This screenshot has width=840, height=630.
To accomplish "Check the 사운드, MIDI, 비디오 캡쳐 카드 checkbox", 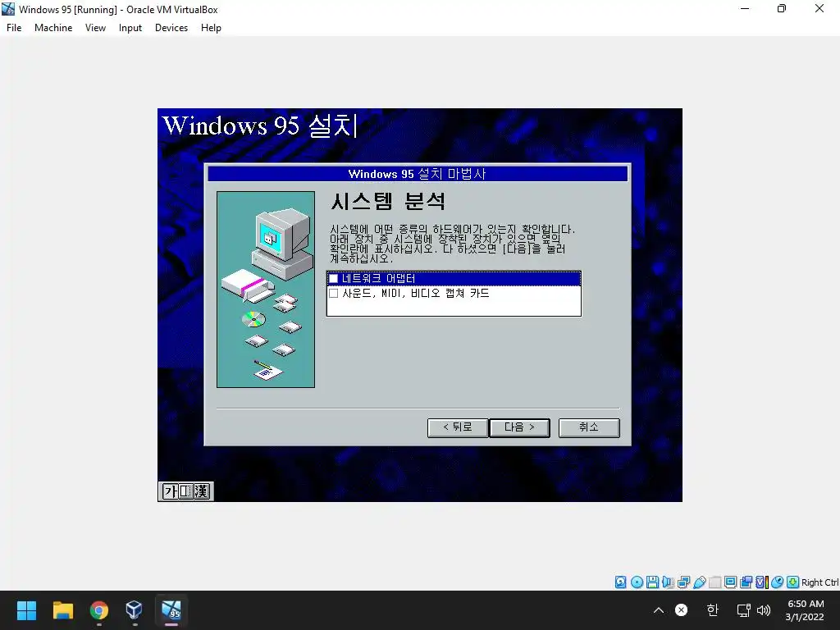I will tap(334, 294).
